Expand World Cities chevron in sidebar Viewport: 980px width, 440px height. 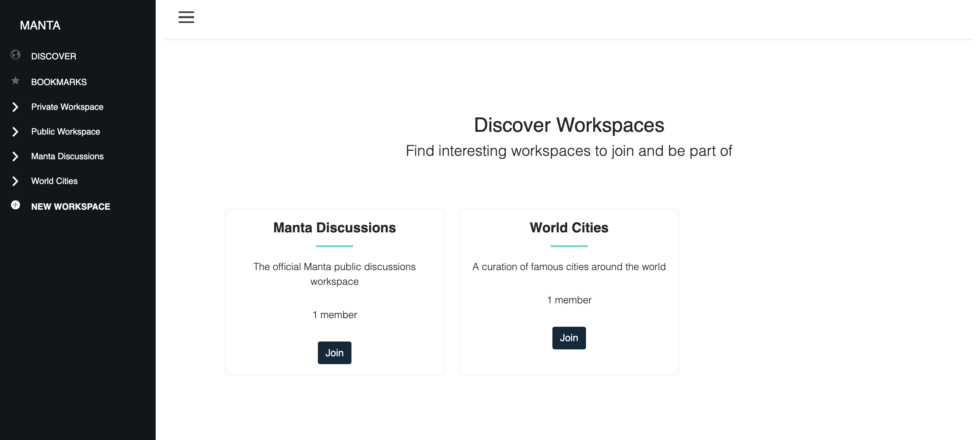[15, 181]
